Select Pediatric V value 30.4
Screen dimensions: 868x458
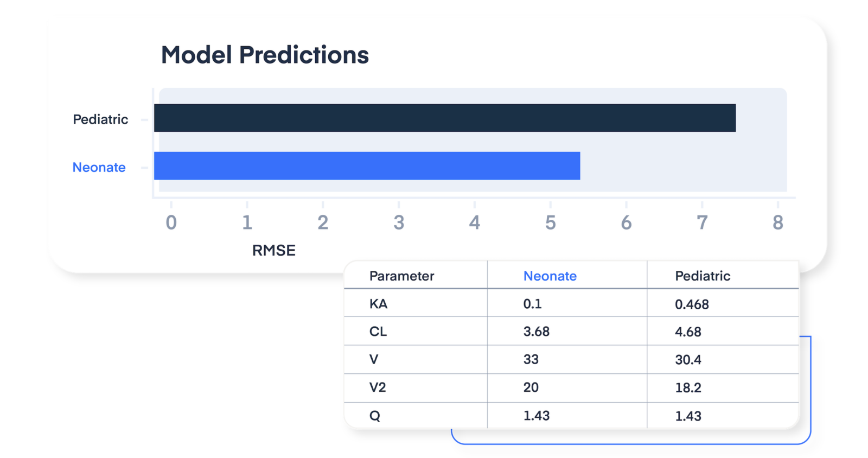click(x=688, y=360)
